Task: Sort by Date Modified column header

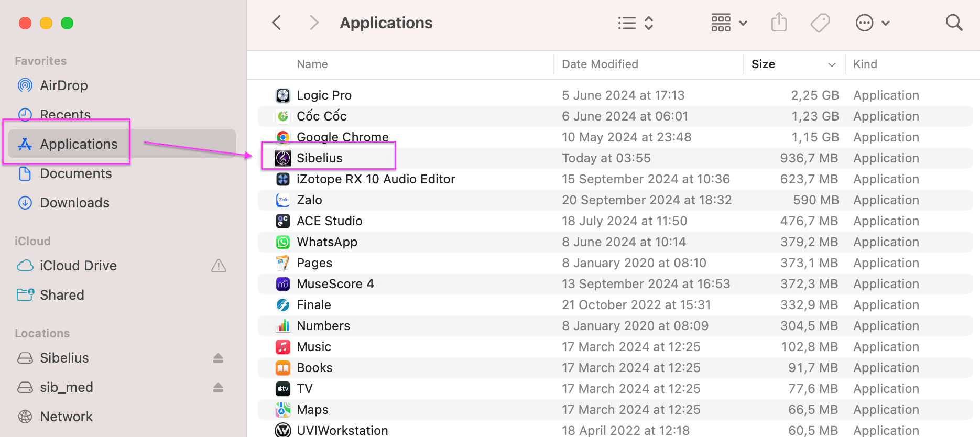Action: point(600,64)
